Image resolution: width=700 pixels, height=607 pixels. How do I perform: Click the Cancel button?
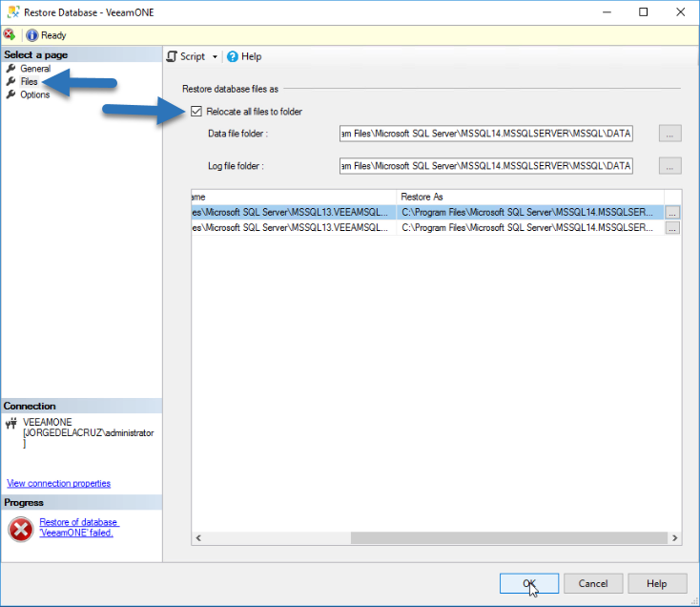[593, 583]
